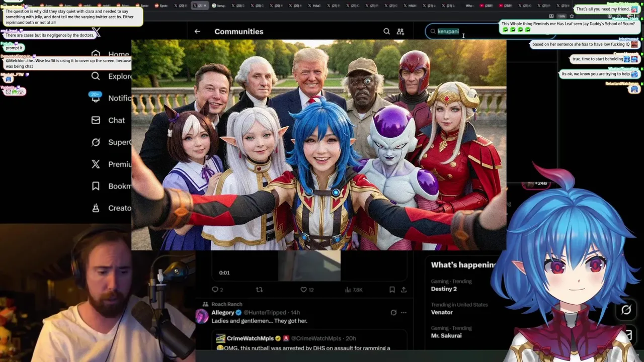
Task: Click the Chat envelope icon in the sidebar
Action: [96, 120]
